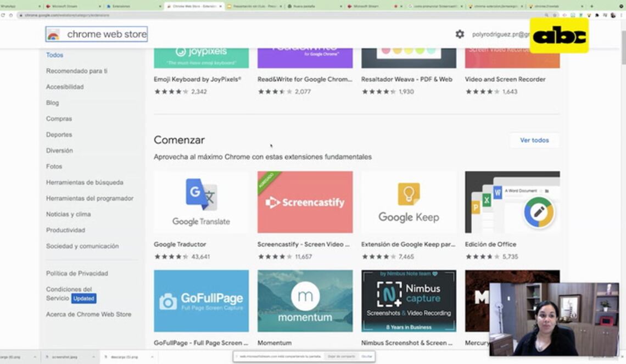Open the settings gear icon

460,34
